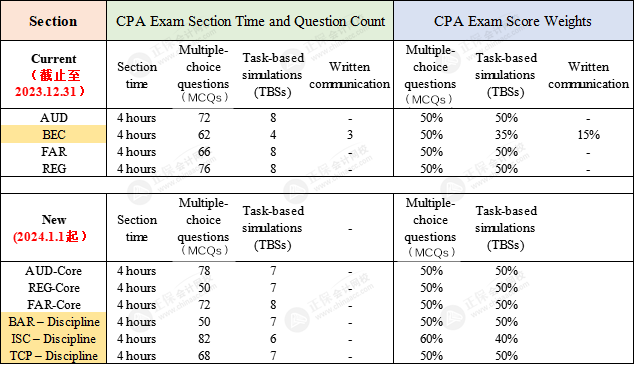
Task: Select the CPA Exam Score Weights header
Action: pyautogui.click(x=513, y=21)
